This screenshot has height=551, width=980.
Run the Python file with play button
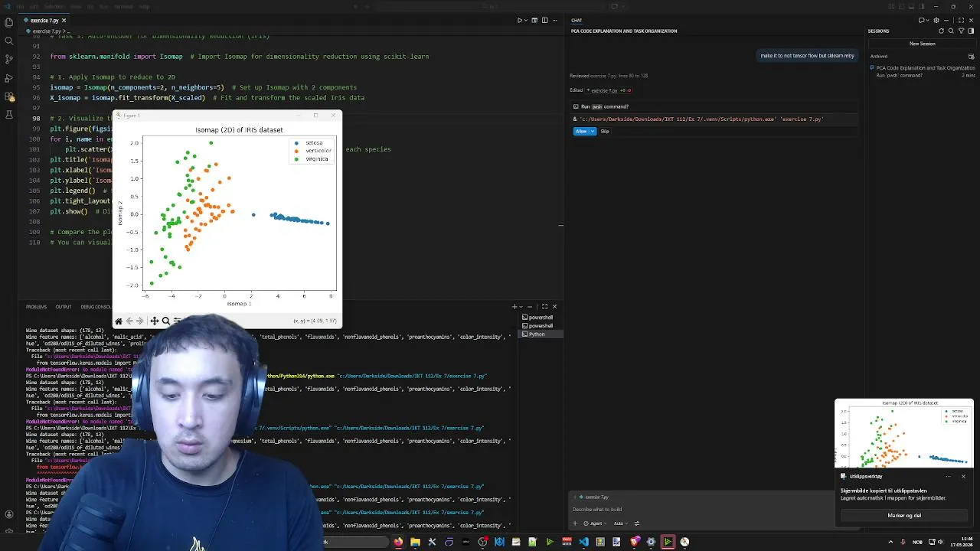519,20
